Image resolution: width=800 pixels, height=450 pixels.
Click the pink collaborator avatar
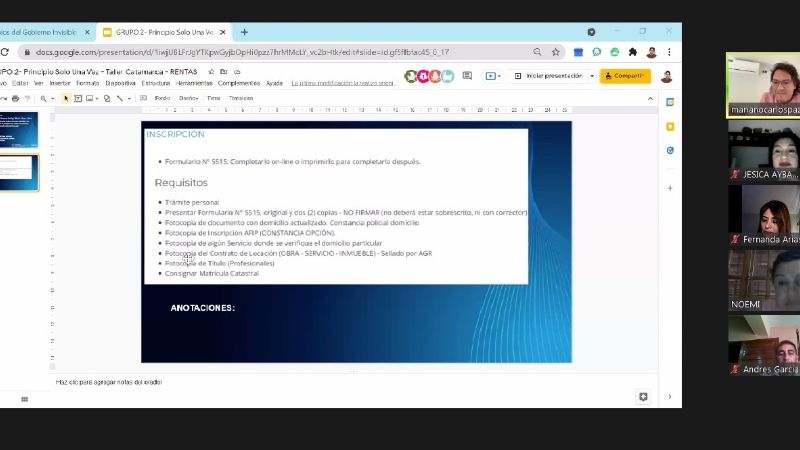point(423,77)
